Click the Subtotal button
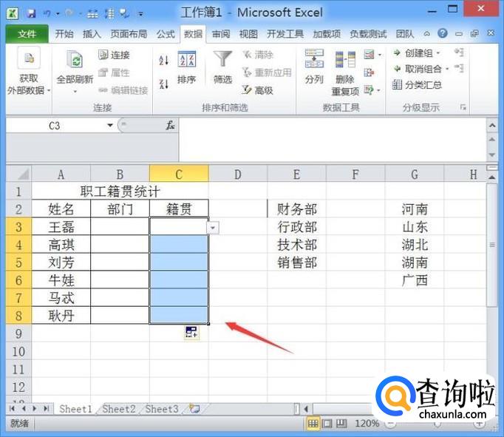The image size is (504, 437). (x=417, y=85)
